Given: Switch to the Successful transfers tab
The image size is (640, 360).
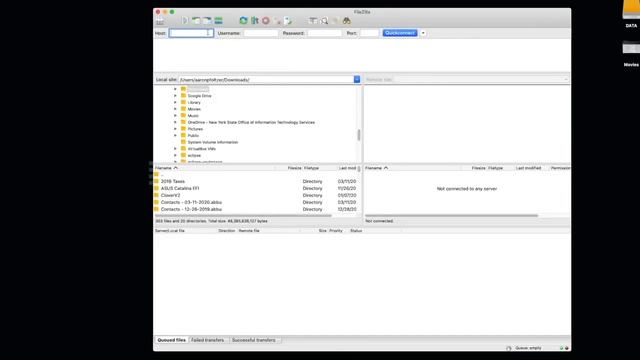Looking at the screenshot, I should point(253,340).
